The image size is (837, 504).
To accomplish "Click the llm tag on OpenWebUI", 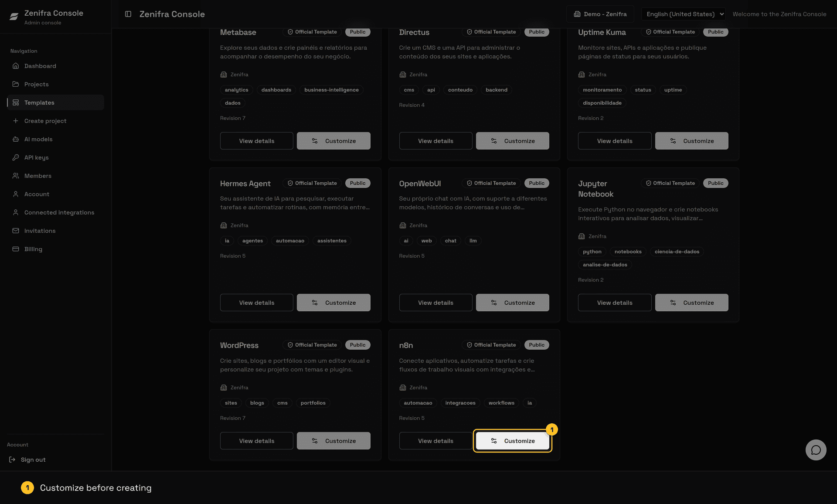I will click(473, 241).
